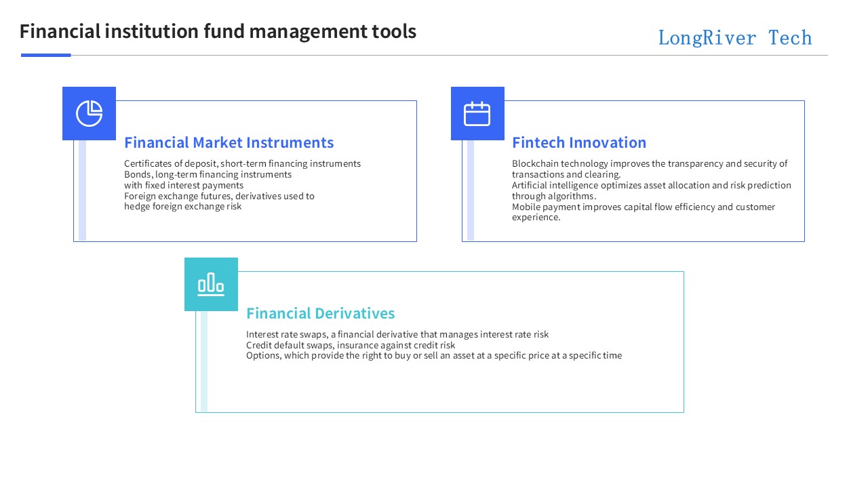Click the Credit default swaps line
The width and height of the screenshot is (868, 488).
[351, 345]
